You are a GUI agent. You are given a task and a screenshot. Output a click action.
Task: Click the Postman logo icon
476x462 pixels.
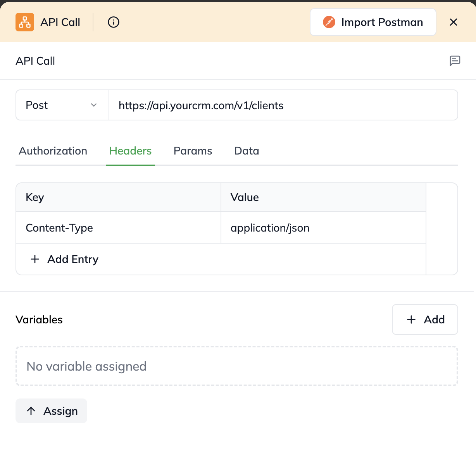pyautogui.click(x=329, y=22)
